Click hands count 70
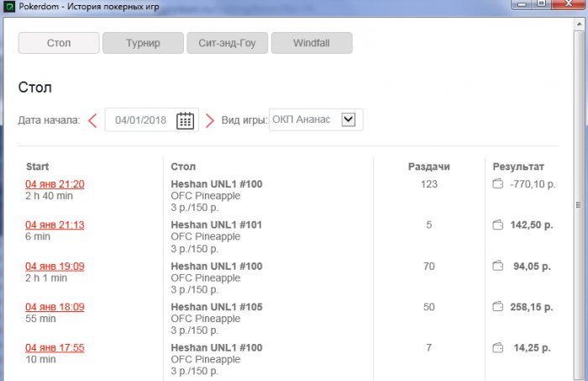Screen dimensions: 588x381 [429, 266]
